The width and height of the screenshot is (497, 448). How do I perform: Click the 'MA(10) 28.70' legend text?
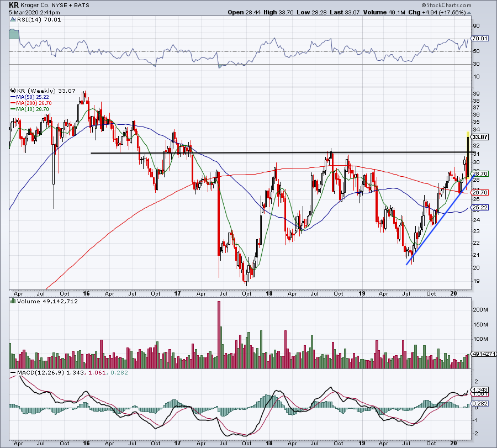tap(33, 109)
